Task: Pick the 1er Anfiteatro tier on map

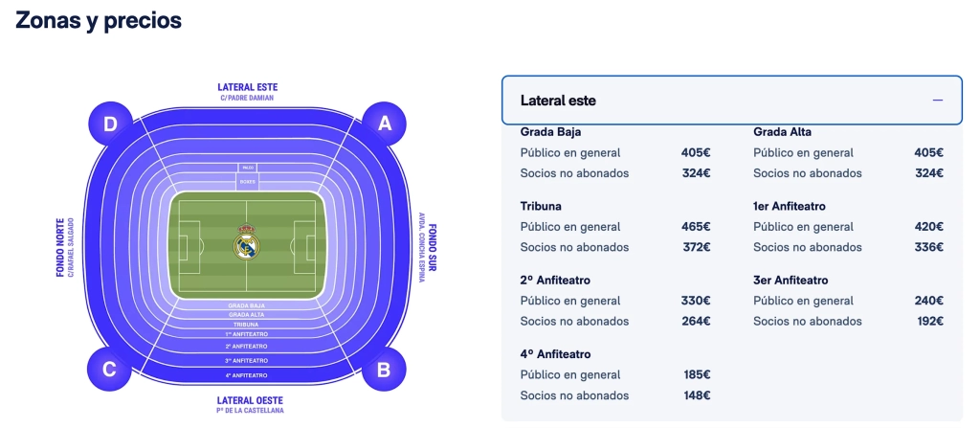Action: click(247, 334)
